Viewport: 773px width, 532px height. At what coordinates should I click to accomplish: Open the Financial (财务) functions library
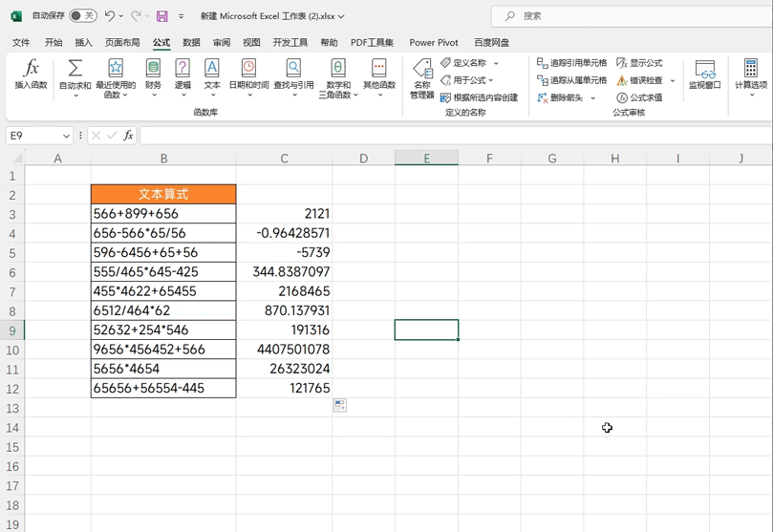[153, 76]
